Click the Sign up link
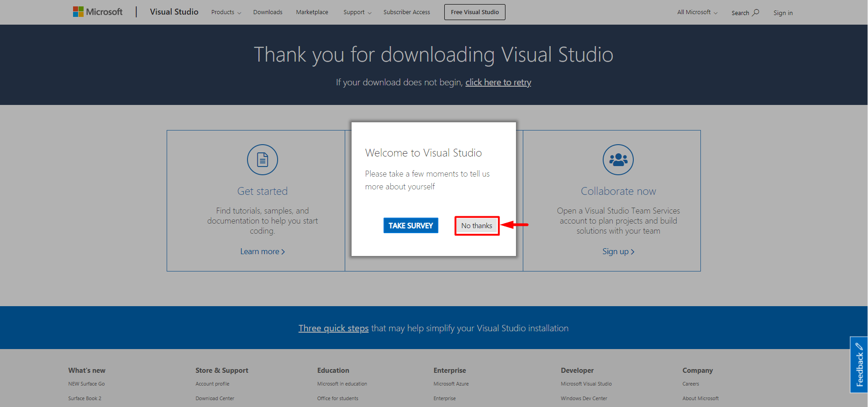The image size is (868, 407). (x=618, y=251)
